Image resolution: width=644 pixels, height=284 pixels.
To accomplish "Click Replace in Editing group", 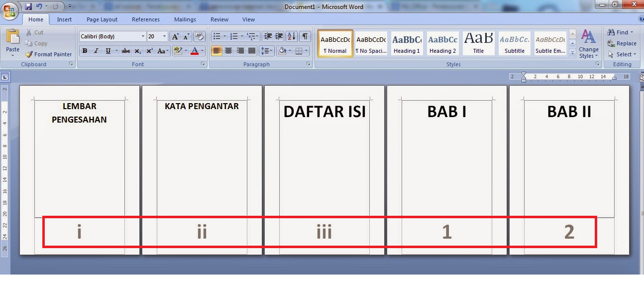I will pos(622,43).
